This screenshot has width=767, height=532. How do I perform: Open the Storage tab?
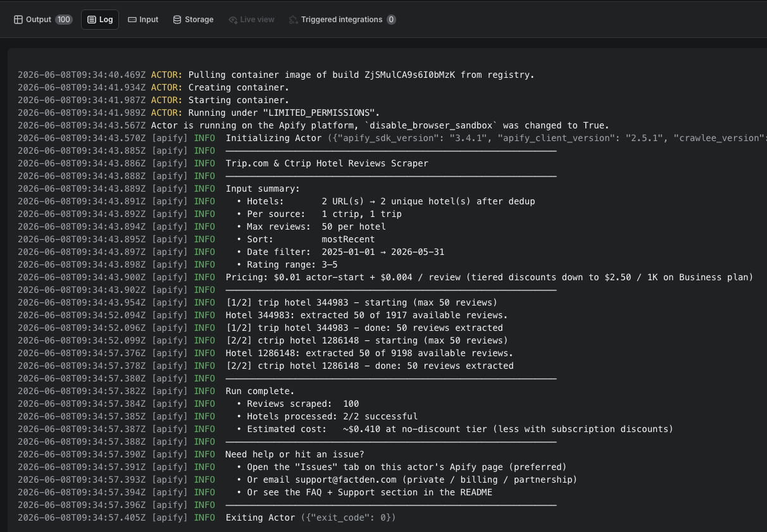(x=193, y=20)
